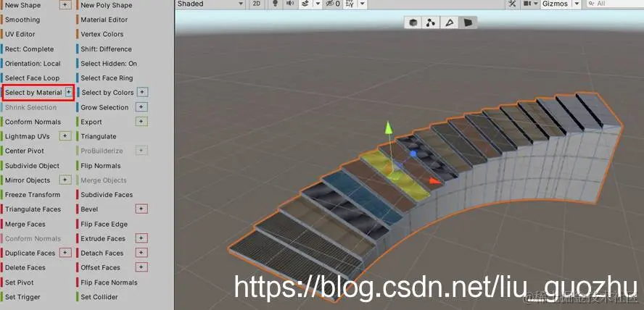This screenshot has height=310, width=644.
Task: Open the UV Editor
Action: pos(20,35)
